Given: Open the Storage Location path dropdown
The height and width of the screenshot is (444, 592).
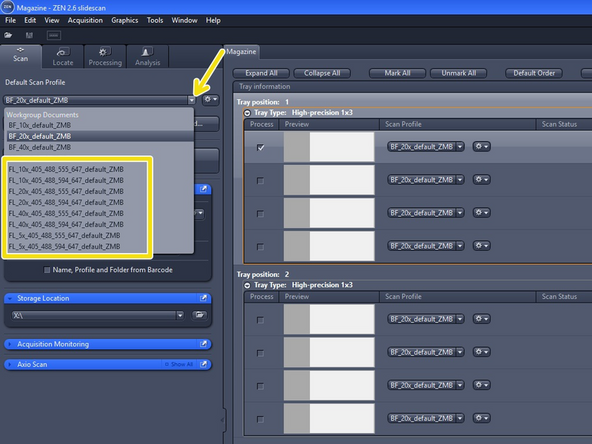Looking at the screenshot, I should click(x=180, y=315).
